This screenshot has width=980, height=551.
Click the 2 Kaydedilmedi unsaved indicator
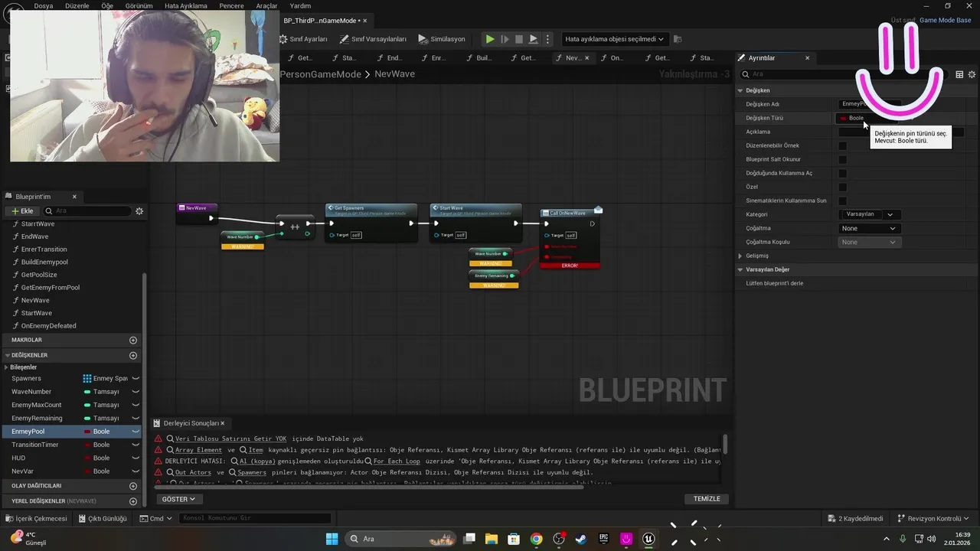pyautogui.click(x=855, y=519)
